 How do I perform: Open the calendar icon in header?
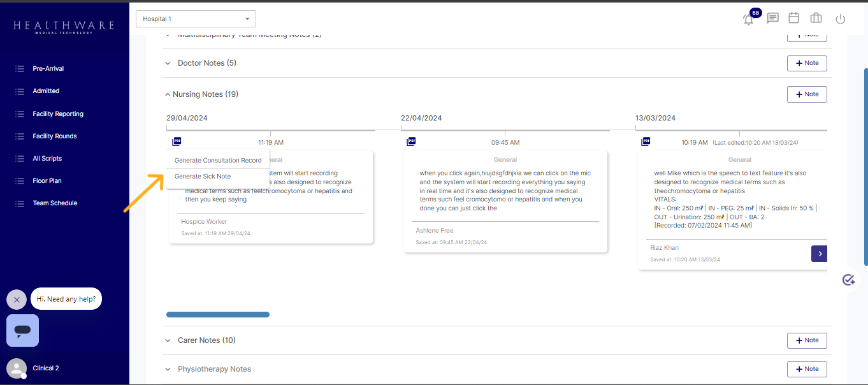[x=794, y=18]
